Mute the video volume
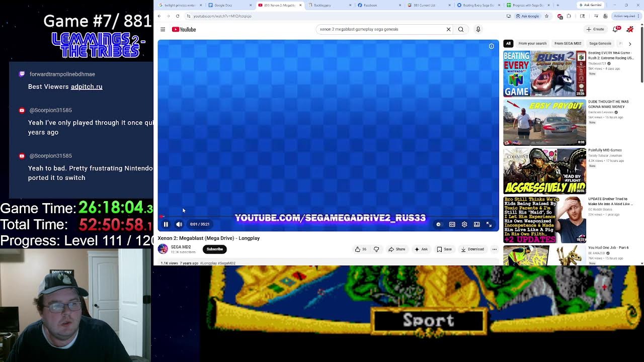 179,224
